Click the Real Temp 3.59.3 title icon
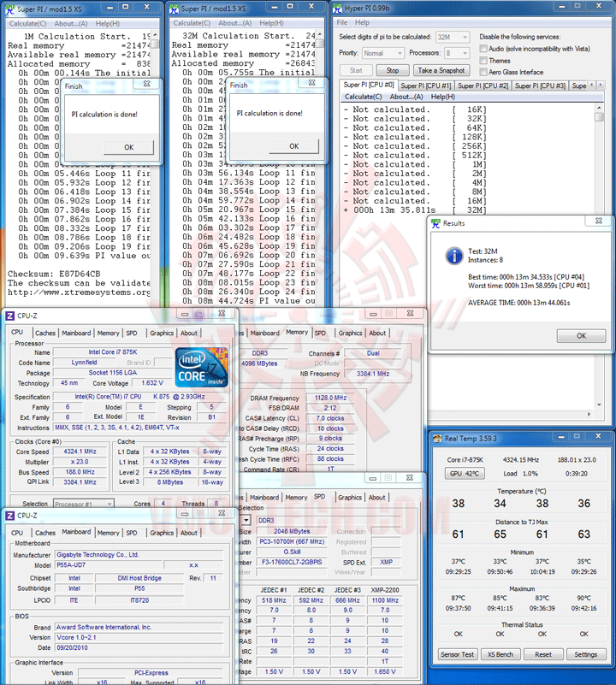 437,439
